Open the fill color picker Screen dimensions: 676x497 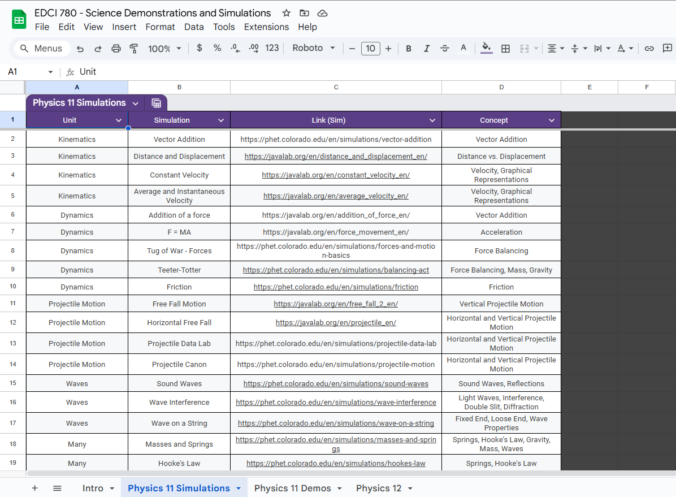486,48
